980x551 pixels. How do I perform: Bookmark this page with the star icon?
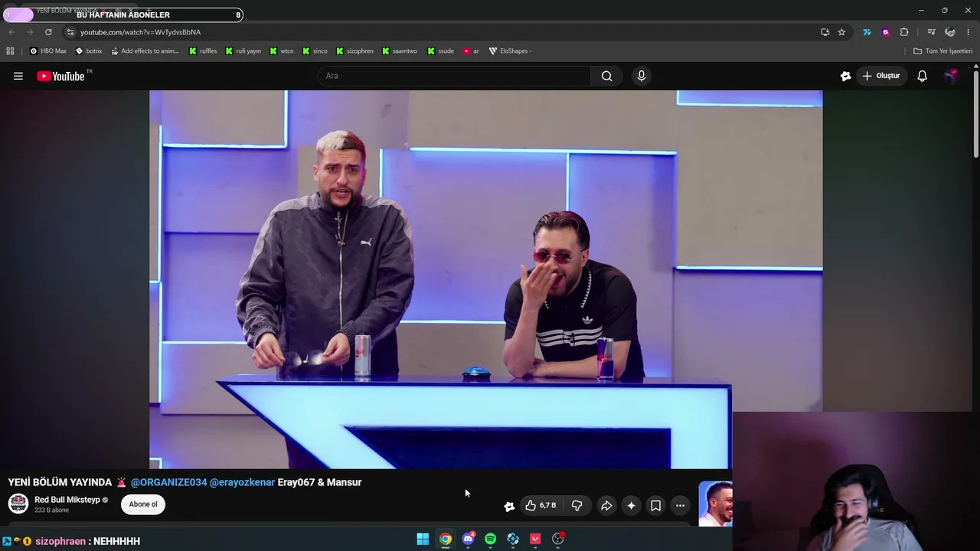841,32
